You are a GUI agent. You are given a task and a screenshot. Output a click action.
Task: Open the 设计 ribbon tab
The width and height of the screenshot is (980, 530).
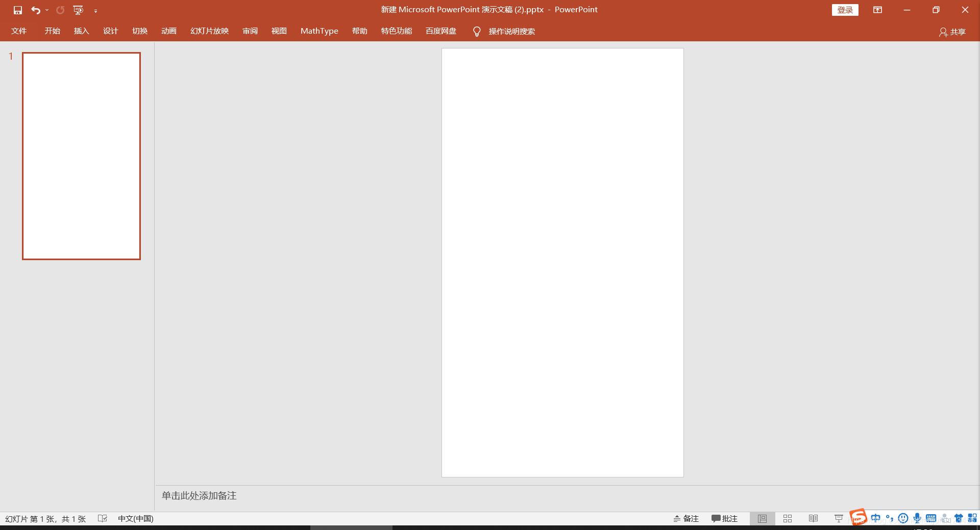[x=111, y=31]
